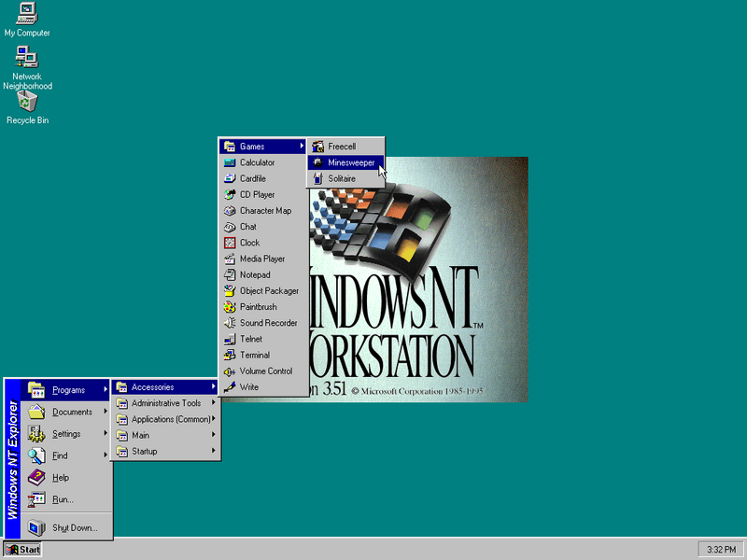The height and width of the screenshot is (560, 747).
Task: Click the Start button on taskbar
Action: pyautogui.click(x=22, y=550)
